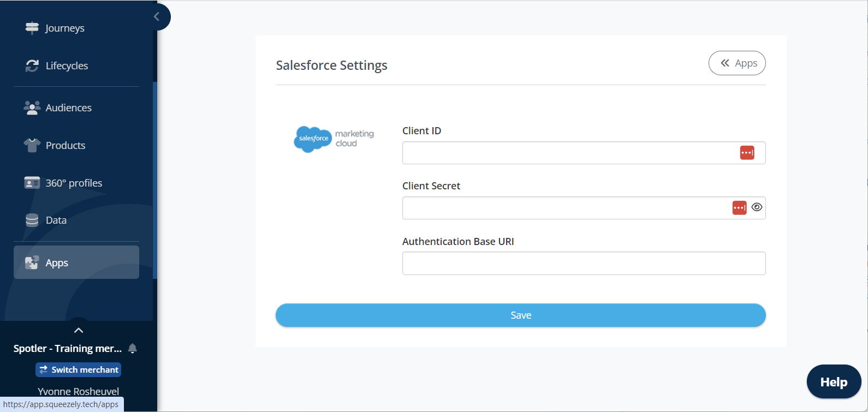Click the Salesforce Settings heading
The width and height of the screenshot is (868, 412).
click(331, 65)
